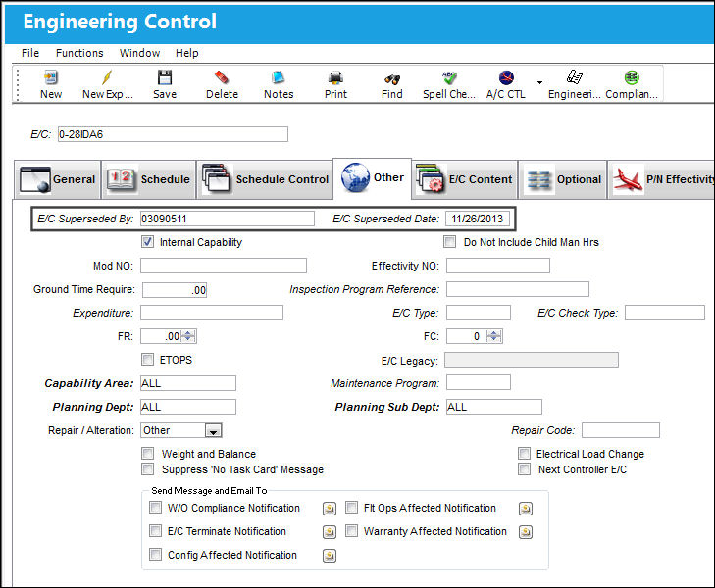The image size is (715, 588).
Task: Click the Capability Area field
Action: click(188, 383)
